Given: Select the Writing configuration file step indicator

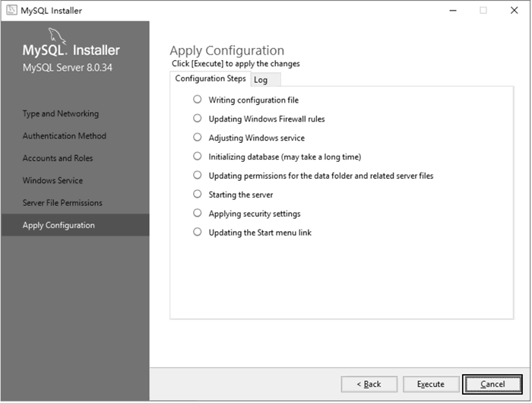Looking at the screenshot, I should pyautogui.click(x=197, y=99).
